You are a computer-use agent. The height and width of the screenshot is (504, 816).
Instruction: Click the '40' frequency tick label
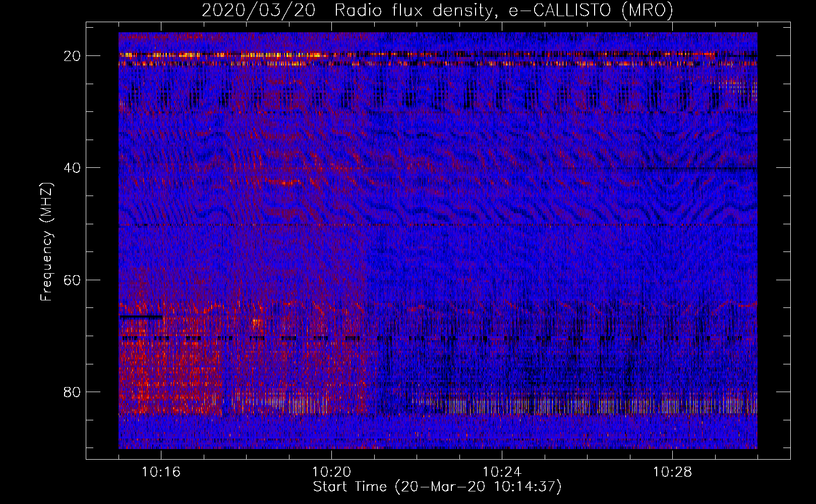[73, 168]
